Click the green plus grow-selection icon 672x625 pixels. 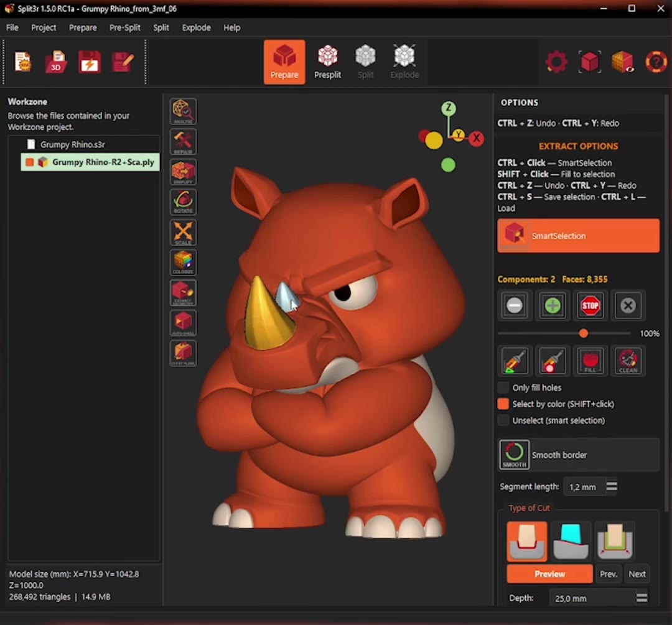tap(553, 305)
